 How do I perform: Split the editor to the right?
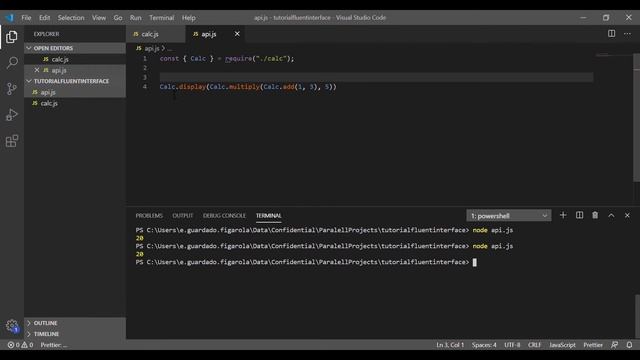[x=611, y=34]
